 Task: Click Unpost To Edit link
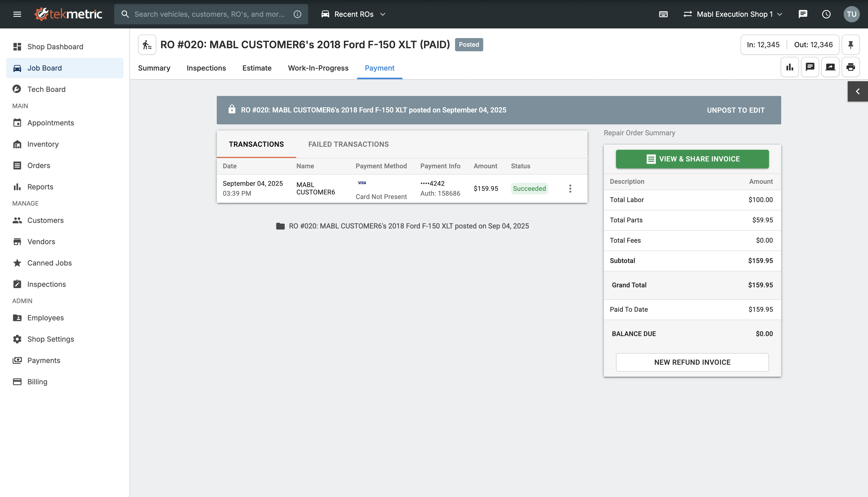click(735, 110)
